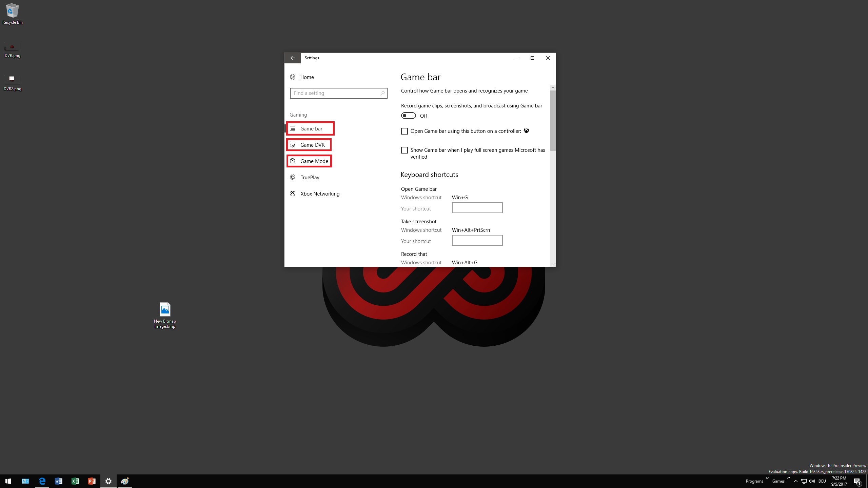Open PowerPoint from the taskbar
The width and height of the screenshot is (868, 488).
[92, 481]
